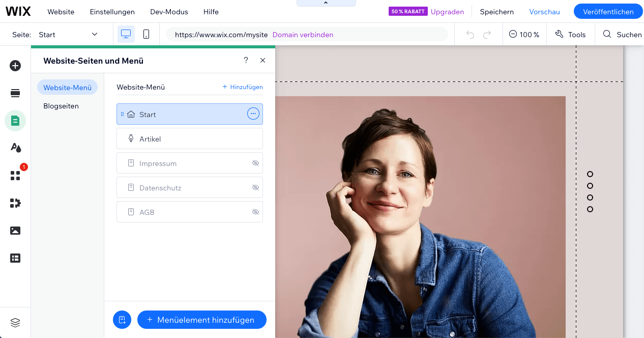Click the page icon on Datenschutz row
Screen dimensions: 644x338
(131, 187)
